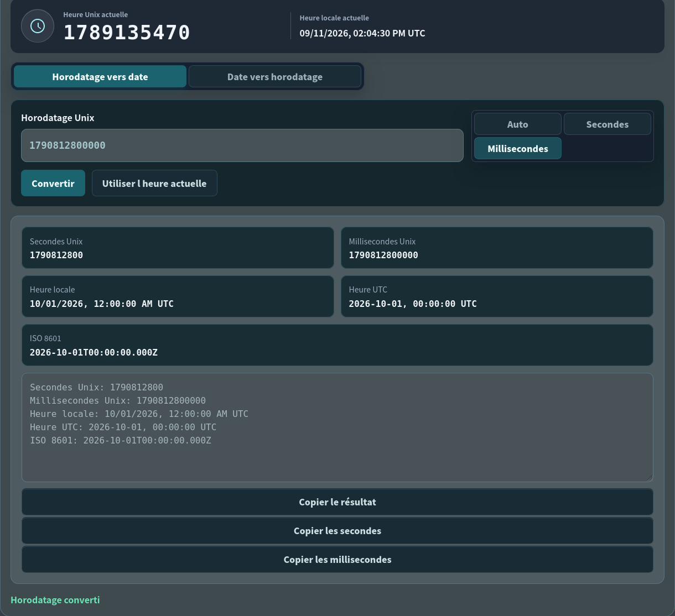This screenshot has width=675, height=616.
Task: Click inside the results summary text area
Action: pyautogui.click(x=337, y=427)
